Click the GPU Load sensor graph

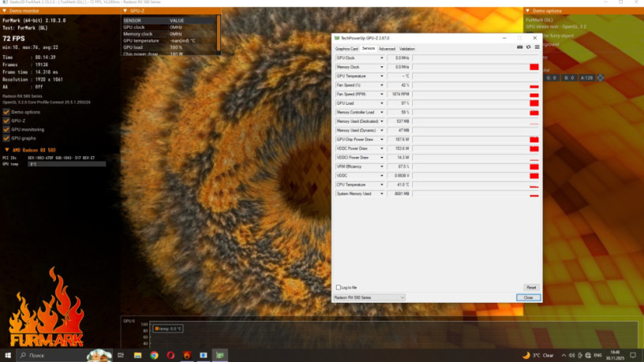[476, 103]
